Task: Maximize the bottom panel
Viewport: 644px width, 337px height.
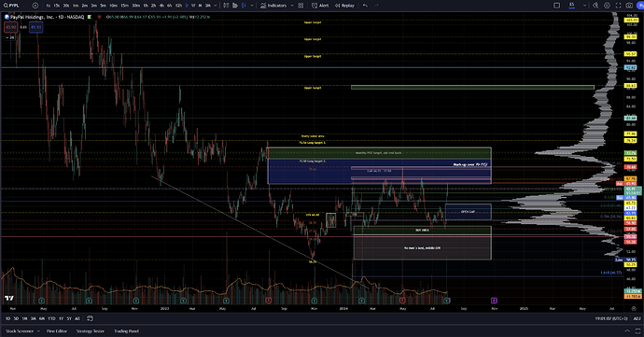Action: [x=637, y=330]
